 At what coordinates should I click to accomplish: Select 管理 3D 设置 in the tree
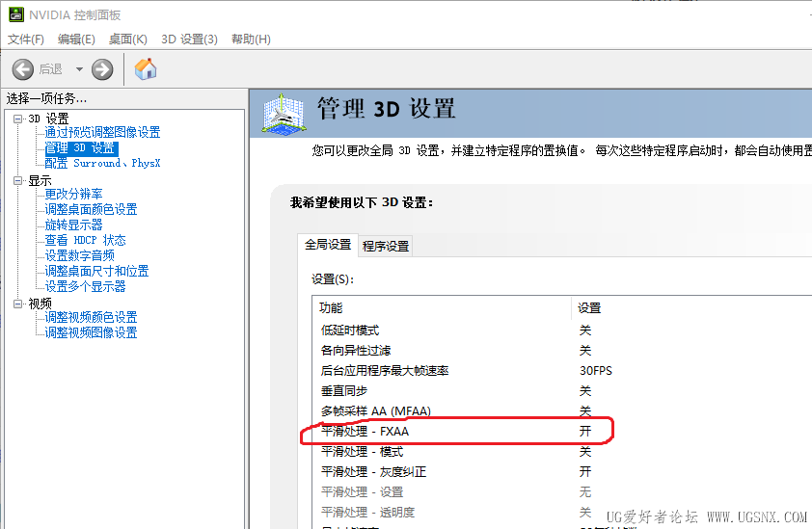[x=81, y=148]
